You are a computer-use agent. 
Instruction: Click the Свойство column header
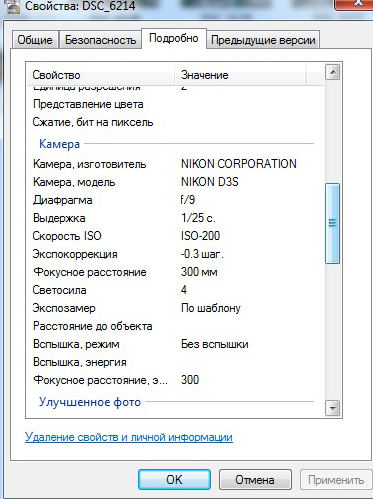[x=101, y=75]
